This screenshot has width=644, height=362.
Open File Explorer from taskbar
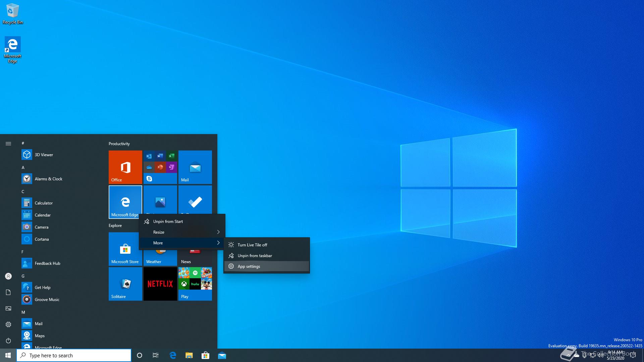tap(189, 355)
